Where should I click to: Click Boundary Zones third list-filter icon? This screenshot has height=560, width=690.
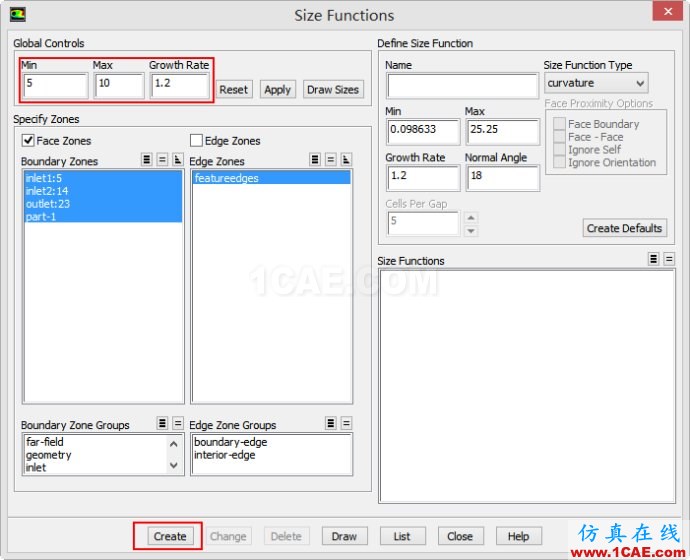click(178, 159)
